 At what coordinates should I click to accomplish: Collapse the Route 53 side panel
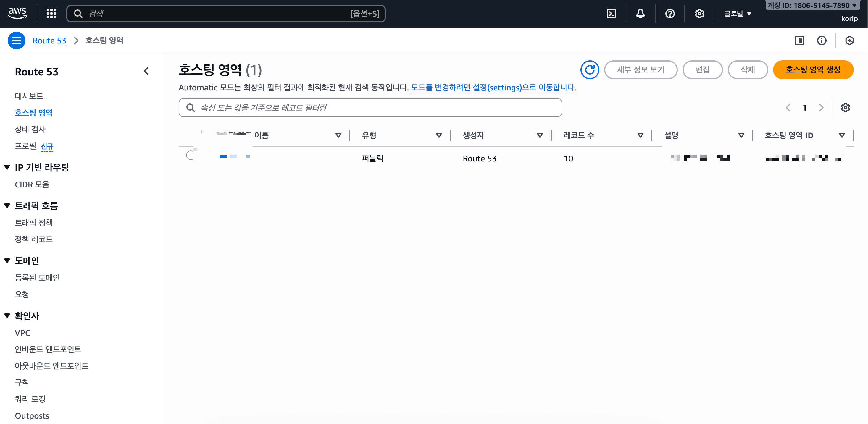pyautogui.click(x=146, y=71)
